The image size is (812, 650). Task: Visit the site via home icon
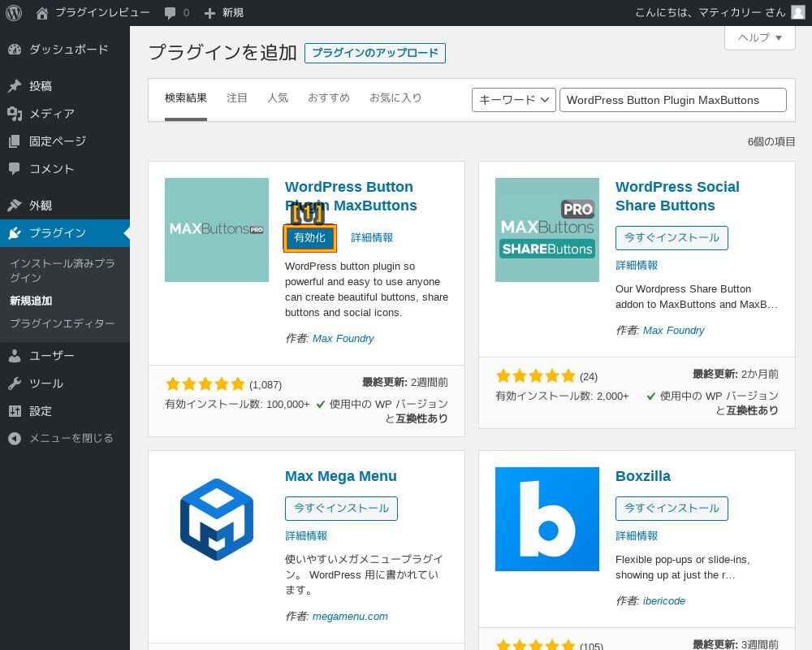(42, 13)
